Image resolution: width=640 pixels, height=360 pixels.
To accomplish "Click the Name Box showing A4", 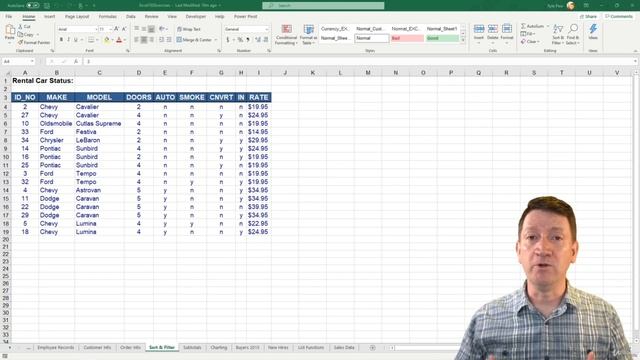I will coord(18,62).
